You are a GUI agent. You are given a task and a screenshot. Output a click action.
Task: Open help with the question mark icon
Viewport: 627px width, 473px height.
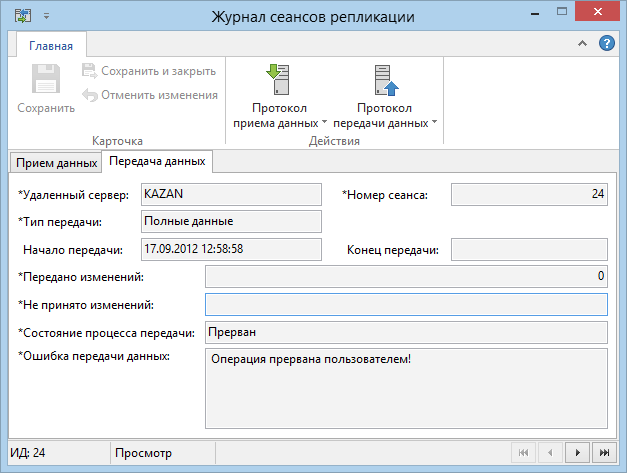pyautogui.click(x=607, y=43)
